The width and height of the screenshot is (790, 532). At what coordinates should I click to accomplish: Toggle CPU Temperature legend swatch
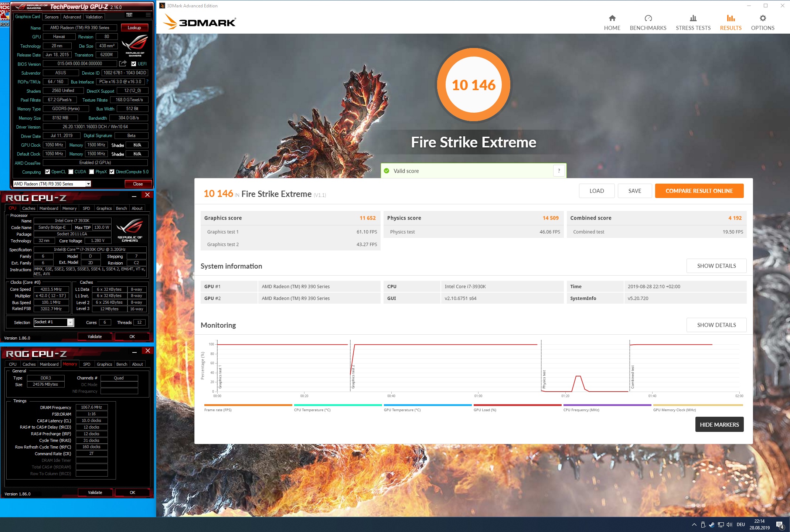click(338, 405)
